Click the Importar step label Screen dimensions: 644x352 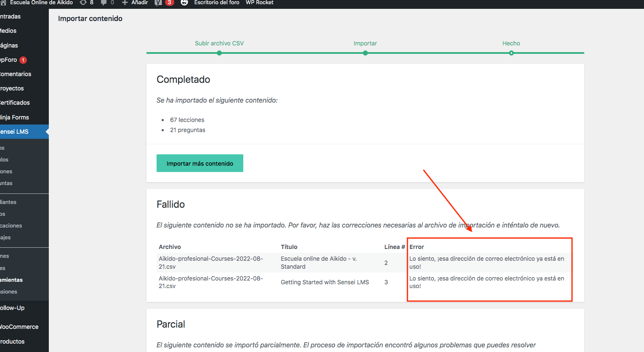click(x=365, y=43)
